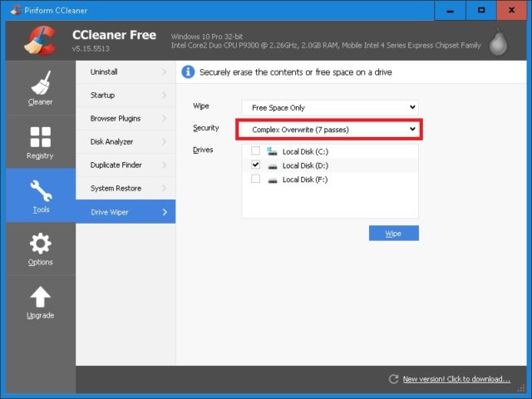
Task: Click the Wipe button
Action: tap(393, 234)
